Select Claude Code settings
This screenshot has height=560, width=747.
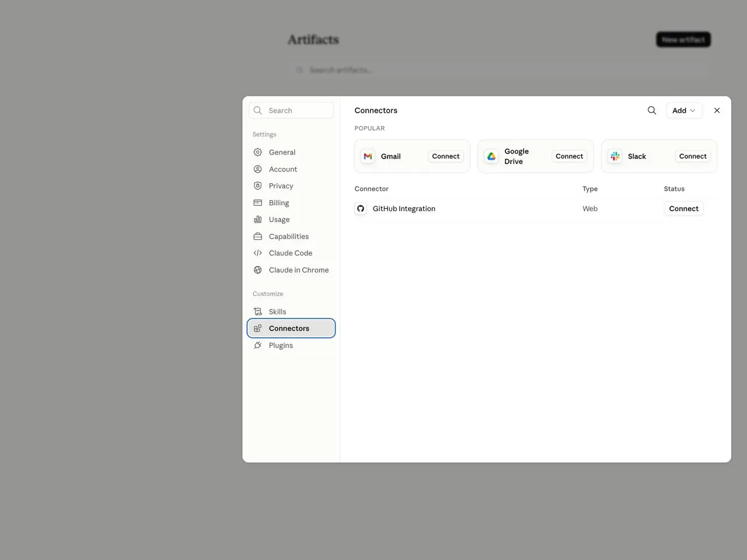[291, 253]
